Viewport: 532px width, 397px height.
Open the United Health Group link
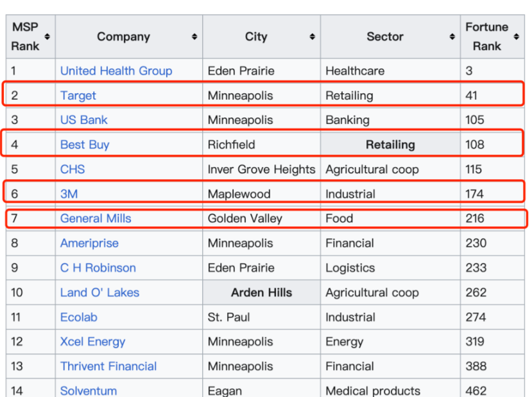point(116,71)
